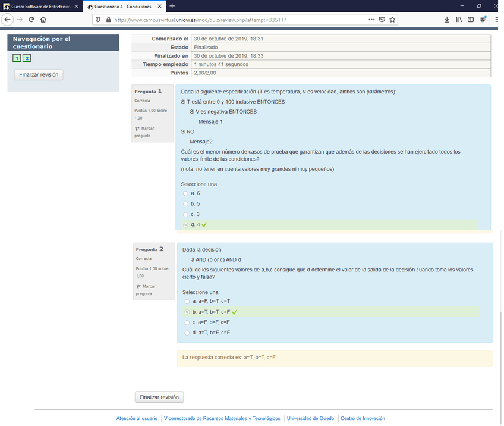504x426 pixels.
Task: Bookmark this page with the star icon
Action: [x=392, y=19]
